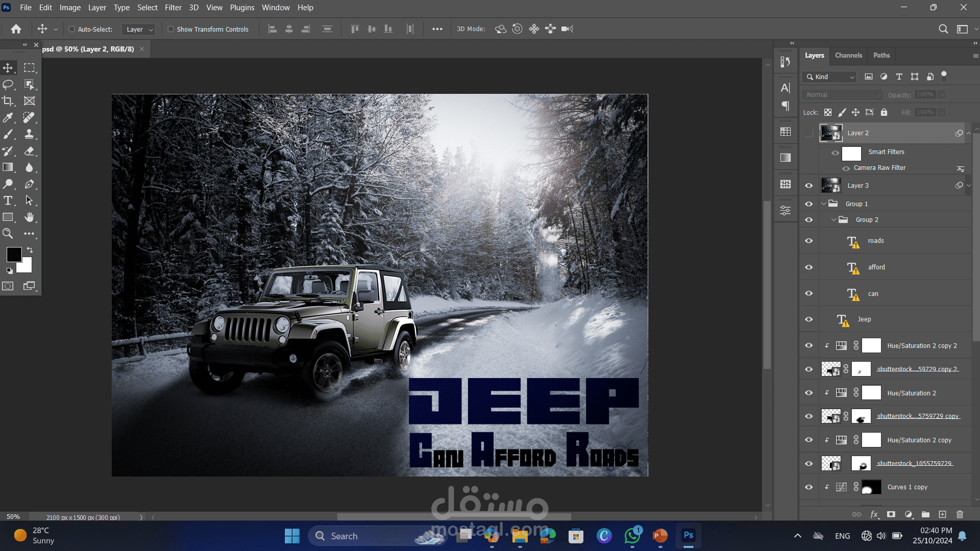This screenshot has width=980, height=551.
Task: Delete layer using trash icon
Action: (x=960, y=514)
